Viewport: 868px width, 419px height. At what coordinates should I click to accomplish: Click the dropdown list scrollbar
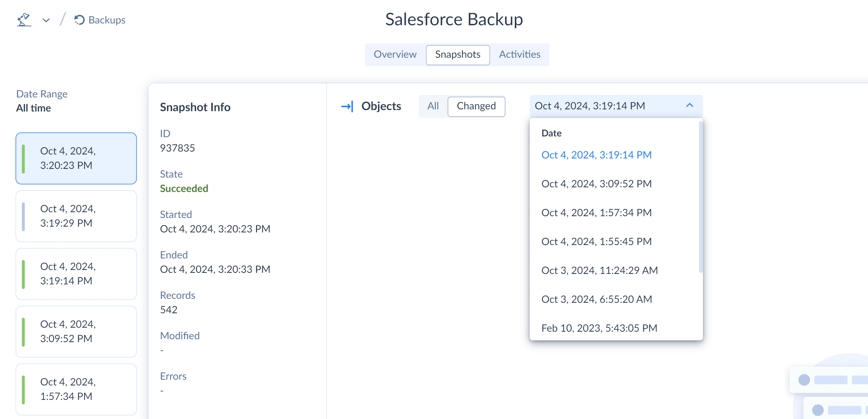click(700, 197)
